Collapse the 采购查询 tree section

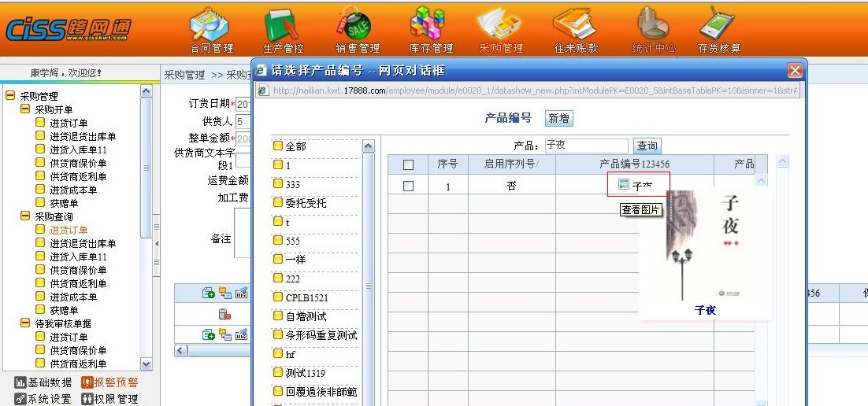tap(25, 216)
